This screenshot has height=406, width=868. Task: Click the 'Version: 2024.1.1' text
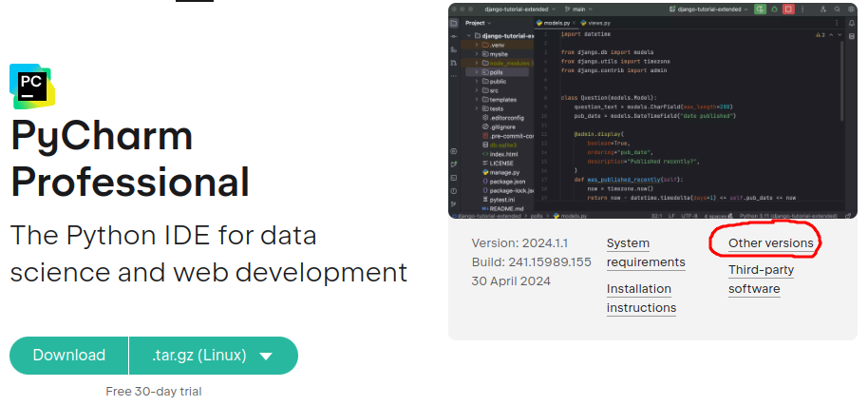[519, 243]
